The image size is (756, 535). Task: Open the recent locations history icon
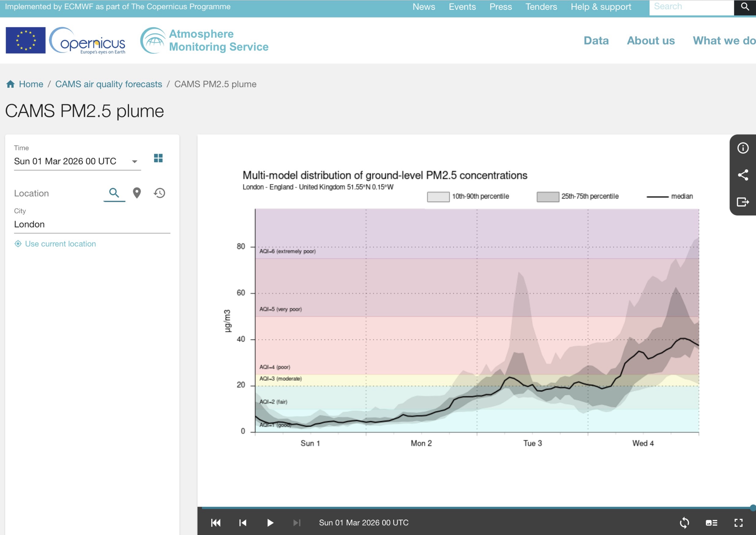[x=160, y=193]
